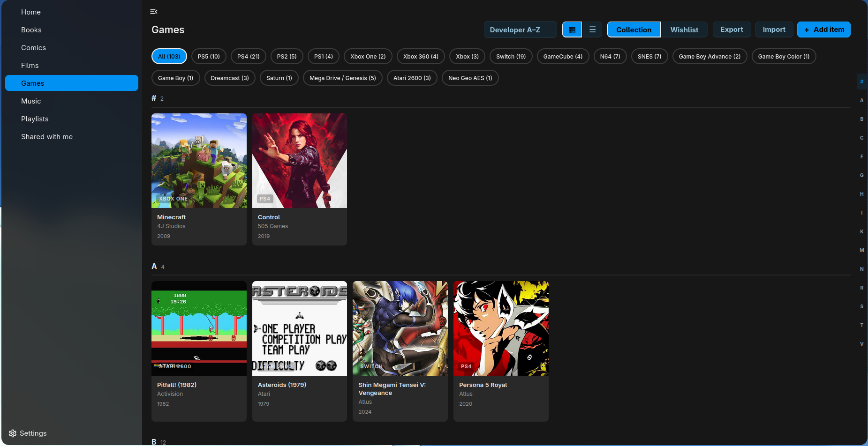This screenshot has width=868, height=446.
Task: Open Films in the sidebar
Action: pyautogui.click(x=72, y=66)
